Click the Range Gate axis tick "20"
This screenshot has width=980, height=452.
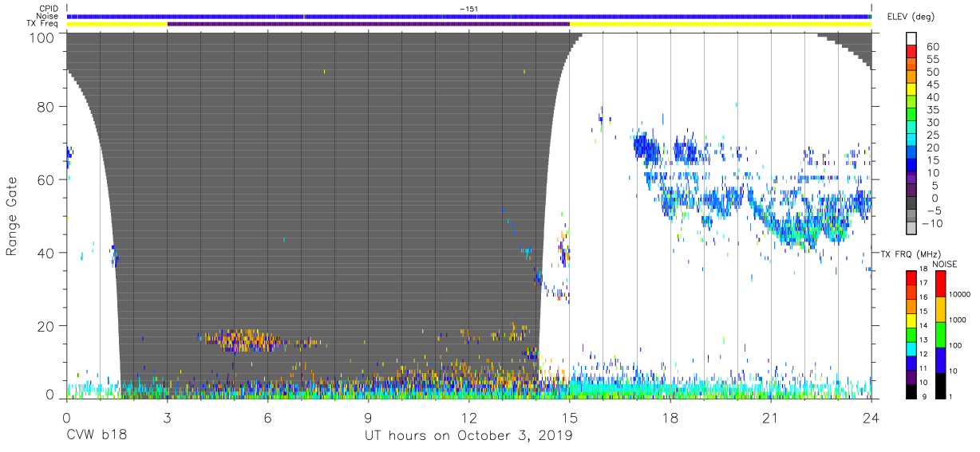click(46, 327)
